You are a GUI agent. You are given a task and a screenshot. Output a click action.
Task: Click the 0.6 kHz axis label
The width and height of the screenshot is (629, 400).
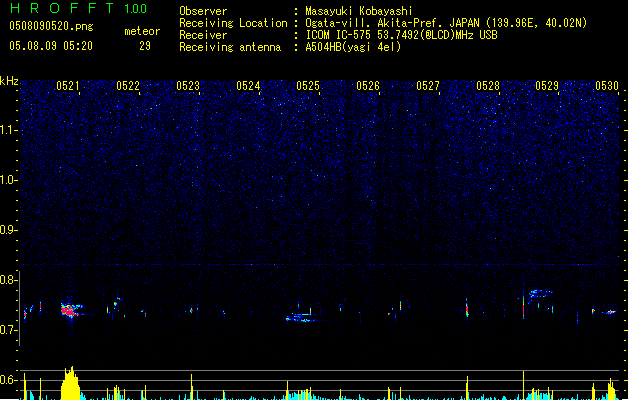point(9,380)
